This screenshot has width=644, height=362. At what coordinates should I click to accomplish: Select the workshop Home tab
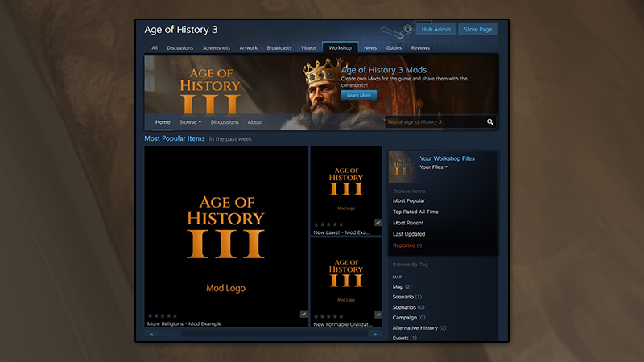pyautogui.click(x=163, y=122)
